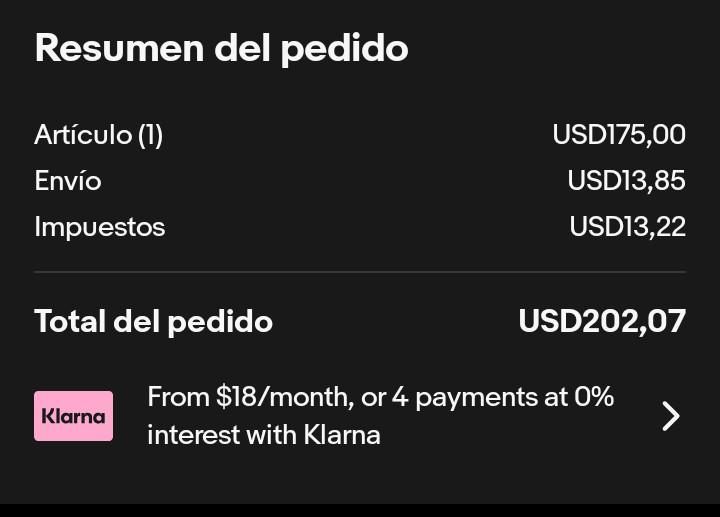Click the Total del pedido label
The width and height of the screenshot is (720, 517).
pyautogui.click(x=153, y=321)
